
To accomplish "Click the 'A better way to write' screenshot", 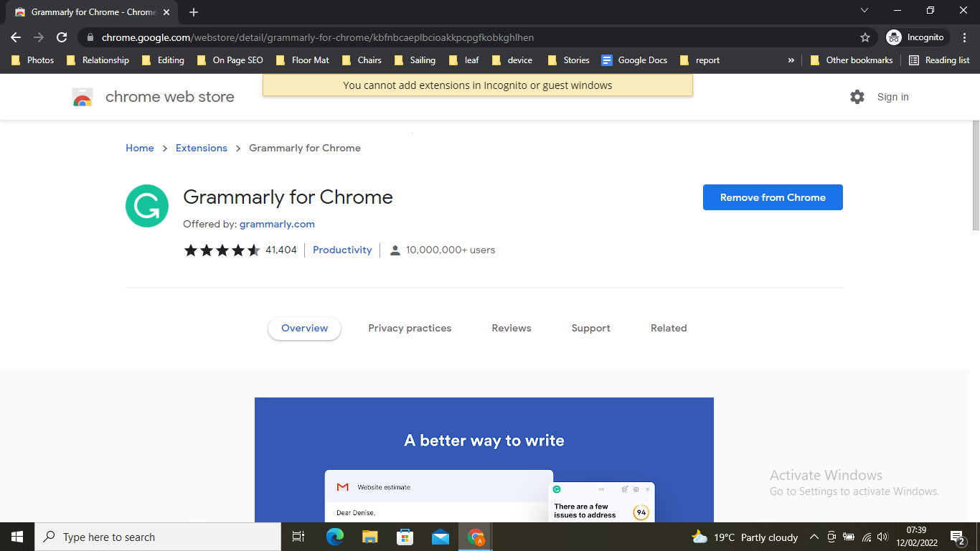I will (x=484, y=460).
